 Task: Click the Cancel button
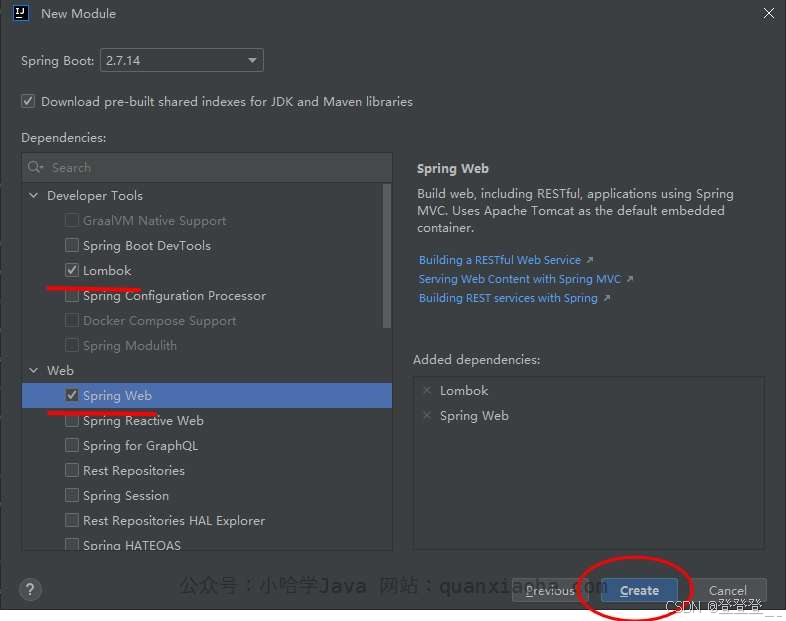pos(727,590)
